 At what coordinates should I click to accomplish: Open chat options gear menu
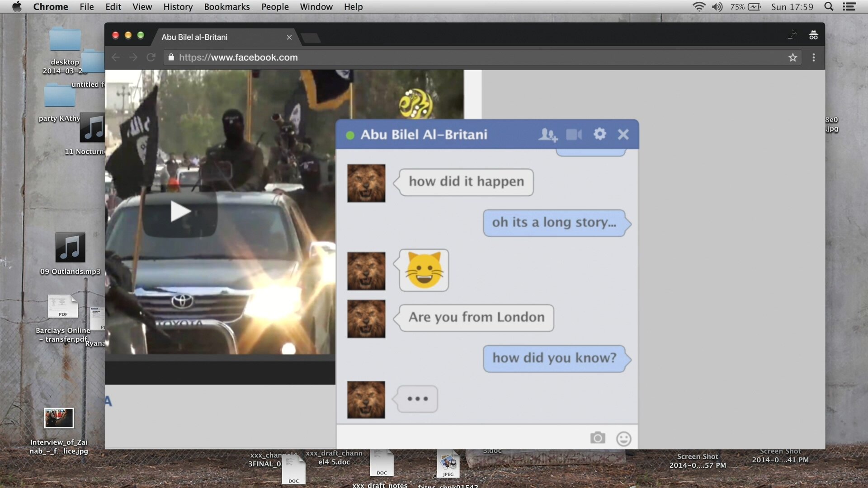[x=599, y=134]
